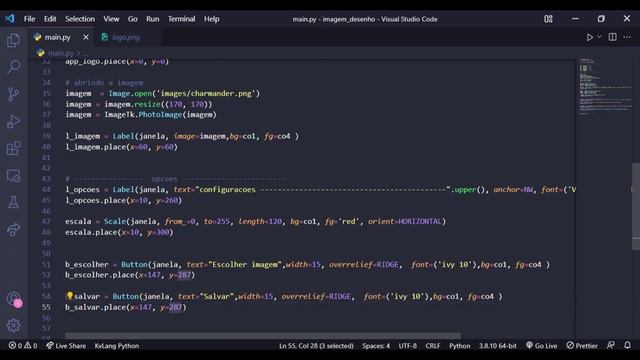Open the Extensions view
640x360 pixels.
[13, 149]
